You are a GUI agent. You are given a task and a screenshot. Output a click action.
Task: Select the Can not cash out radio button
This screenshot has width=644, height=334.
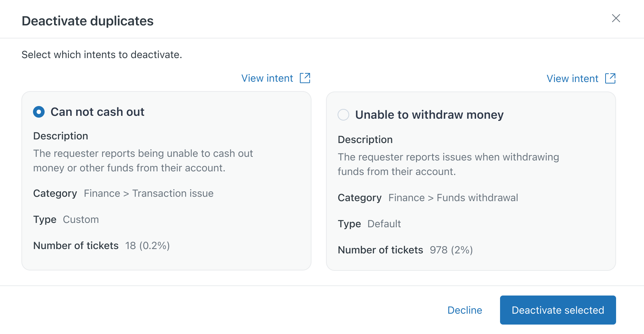point(39,112)
